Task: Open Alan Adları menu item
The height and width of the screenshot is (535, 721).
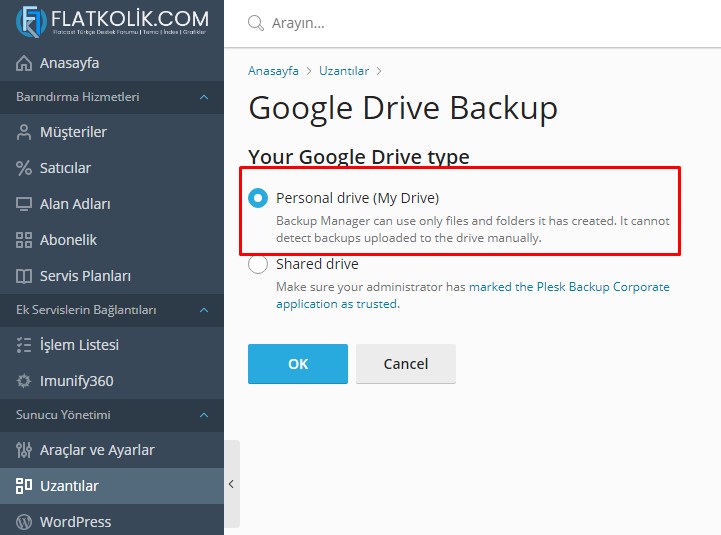Action: (x=112, y=204)
